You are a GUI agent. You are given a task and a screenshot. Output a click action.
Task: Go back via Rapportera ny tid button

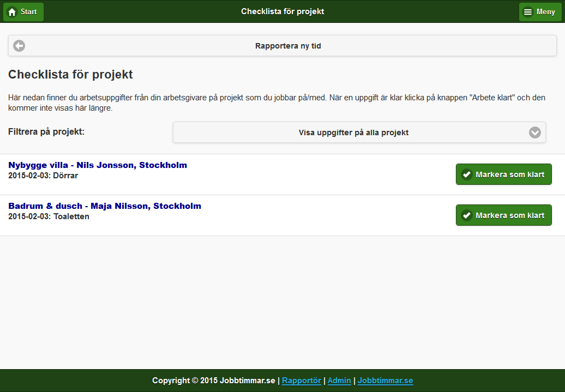tap(282, 46)
